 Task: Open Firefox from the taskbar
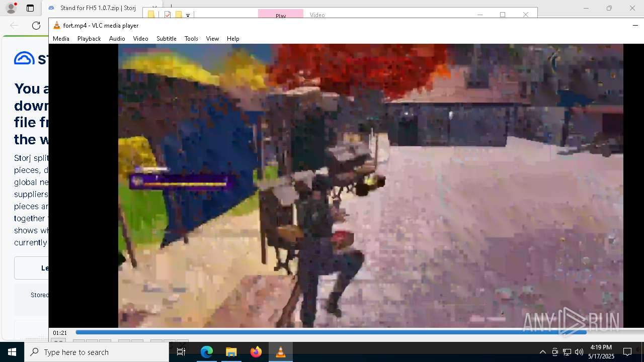pyautogui.click(x=256, y=352)
